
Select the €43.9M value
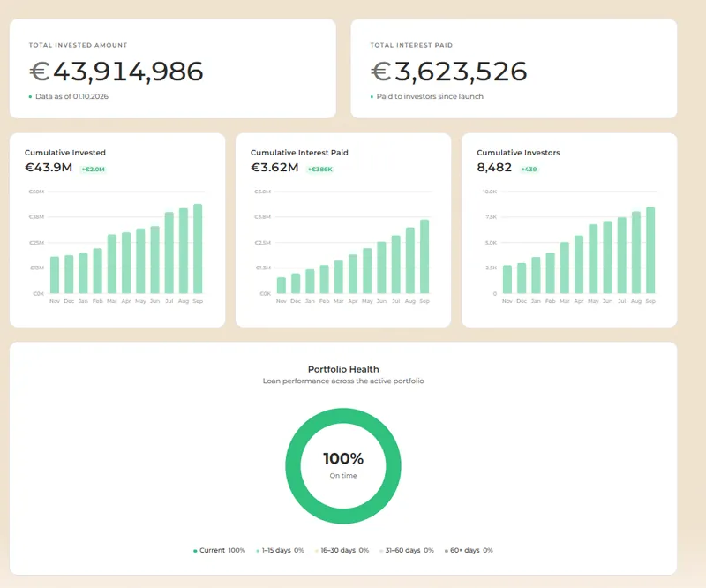coord(49,167)
